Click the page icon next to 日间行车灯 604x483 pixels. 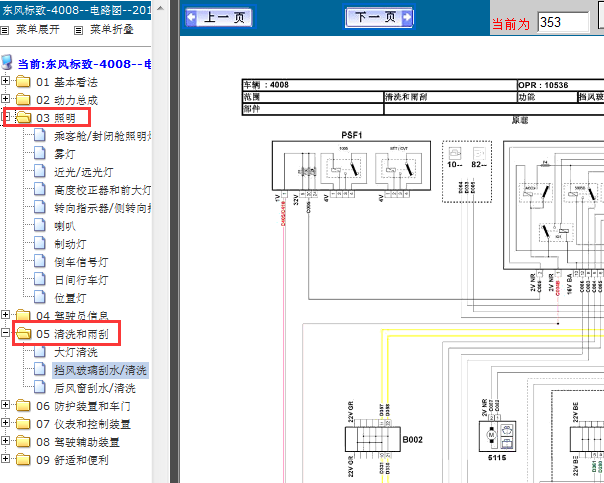pos(40,279)
